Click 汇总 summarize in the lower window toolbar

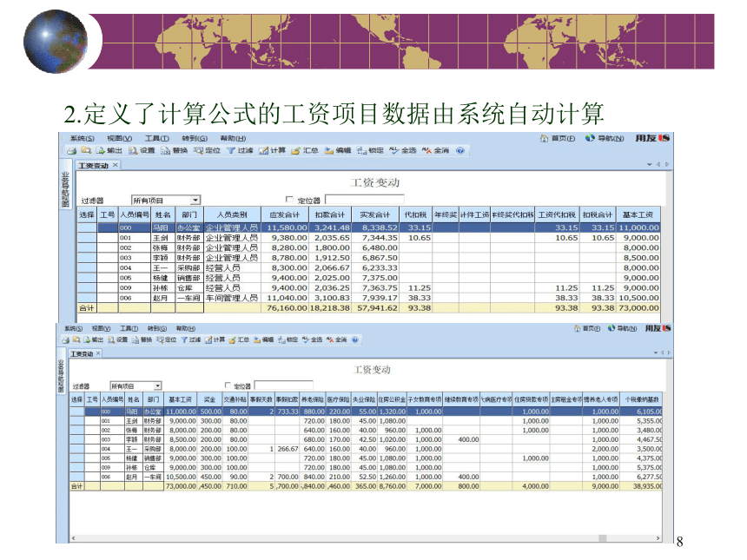(239, 340)
